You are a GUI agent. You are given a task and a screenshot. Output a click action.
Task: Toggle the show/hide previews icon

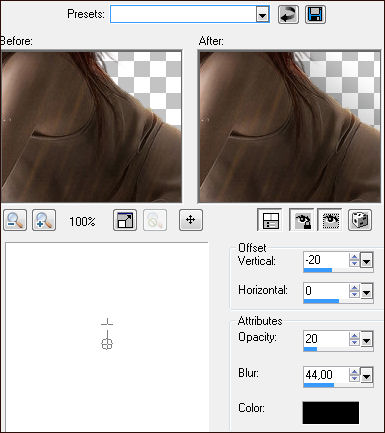tap(270, 220)
